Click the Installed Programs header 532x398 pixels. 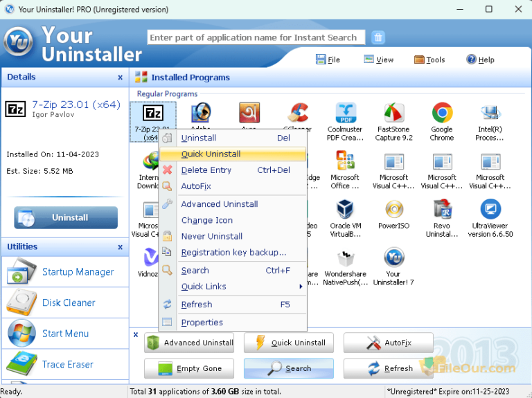click(190, 78)
